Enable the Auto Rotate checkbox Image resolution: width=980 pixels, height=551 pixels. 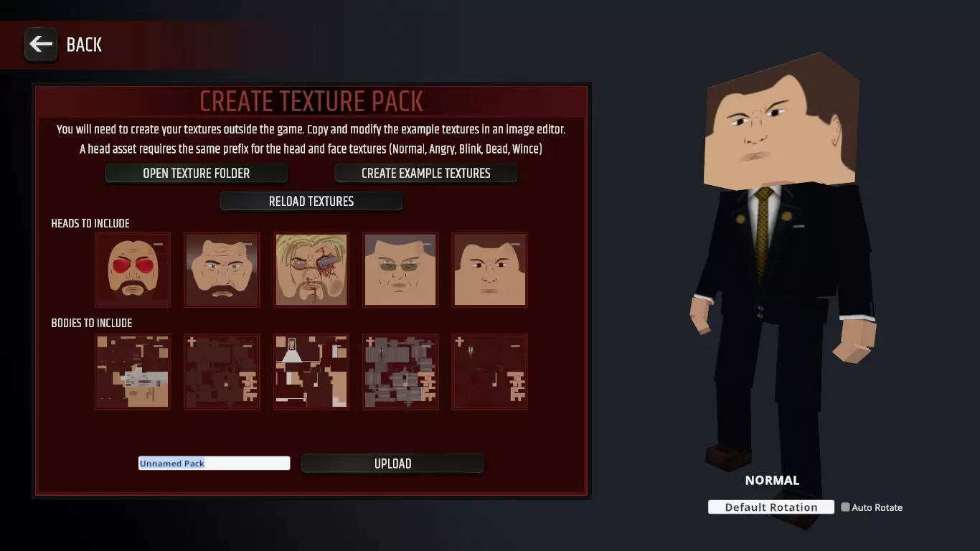click(845, 507)
